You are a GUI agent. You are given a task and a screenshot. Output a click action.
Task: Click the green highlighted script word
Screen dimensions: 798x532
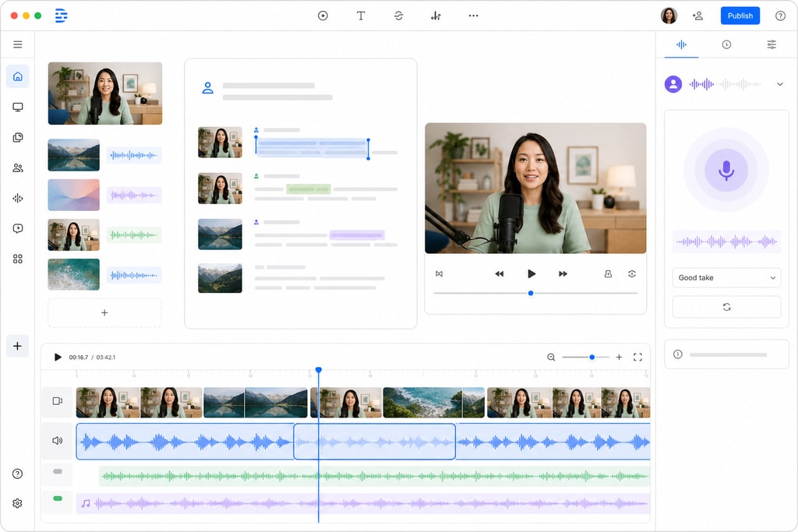coord(309,189)
